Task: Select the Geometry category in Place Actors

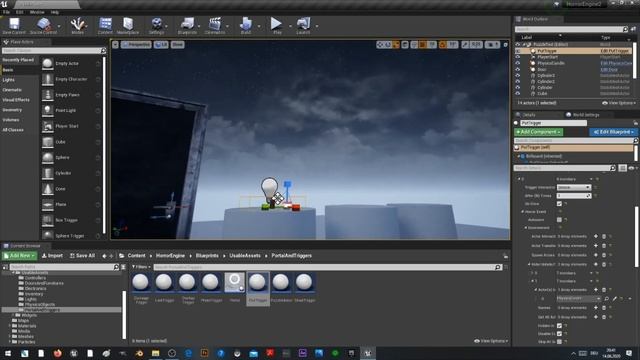Action: [12, 110]
